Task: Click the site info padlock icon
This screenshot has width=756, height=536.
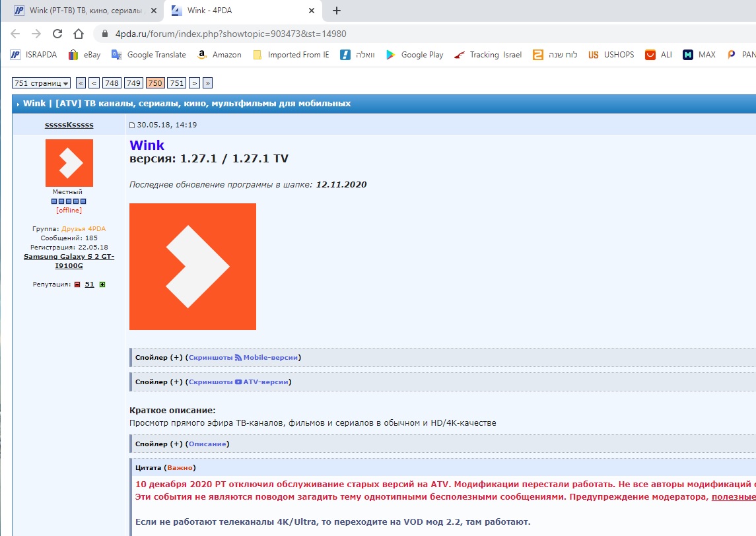Action: [x=104, y=34]
